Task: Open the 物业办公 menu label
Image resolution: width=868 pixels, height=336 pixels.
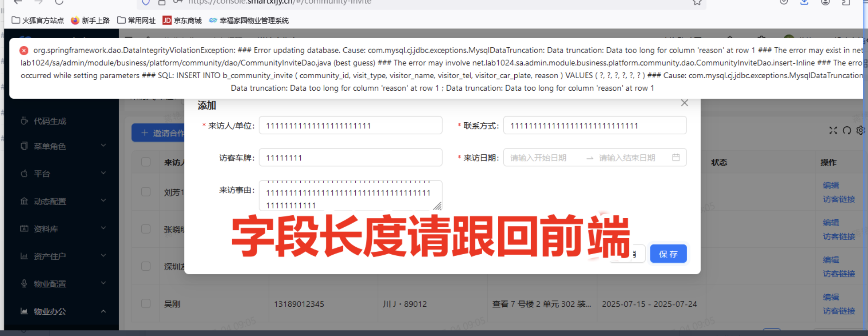Action: 50,312
